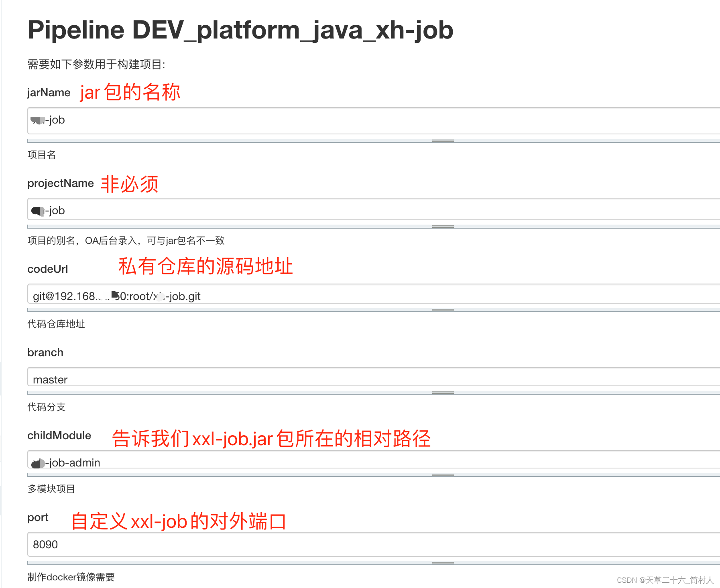Click the childModule field with job-admin
The width and height of the screenshot is (720, 588).
click(x=374, y=459)
